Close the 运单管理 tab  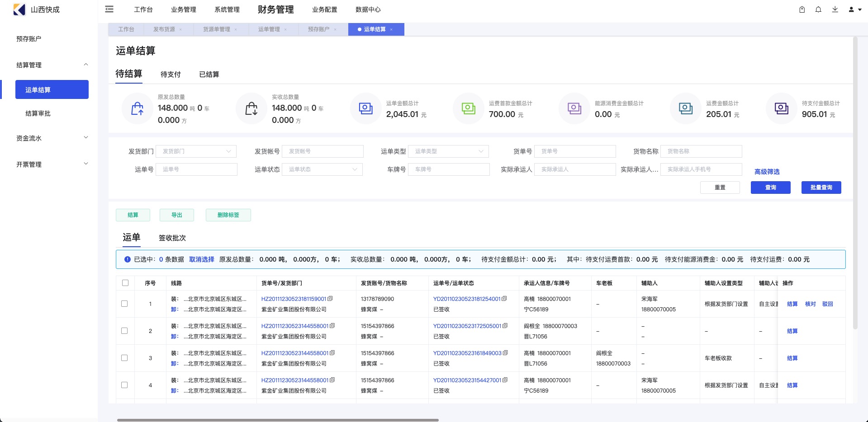click(285, 29)
